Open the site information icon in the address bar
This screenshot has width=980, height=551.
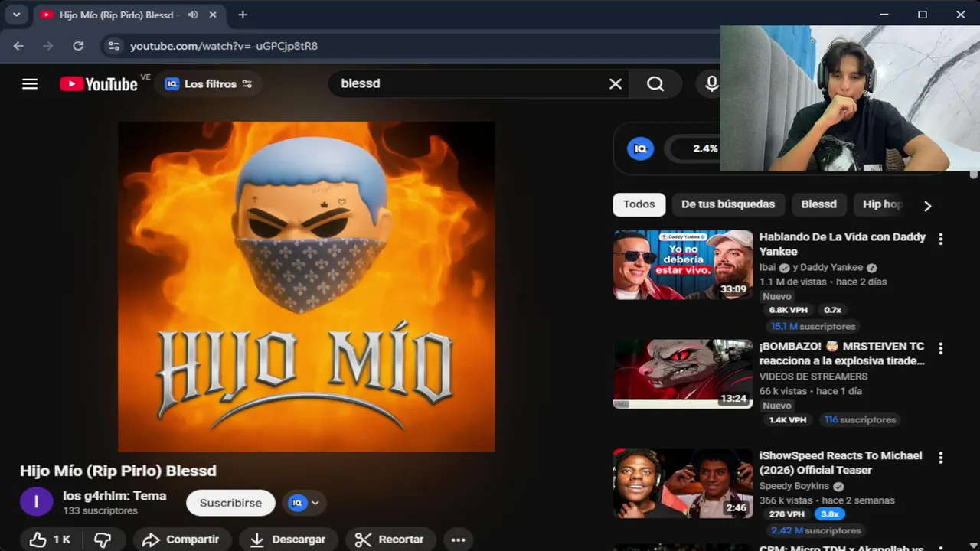(114, 46)
